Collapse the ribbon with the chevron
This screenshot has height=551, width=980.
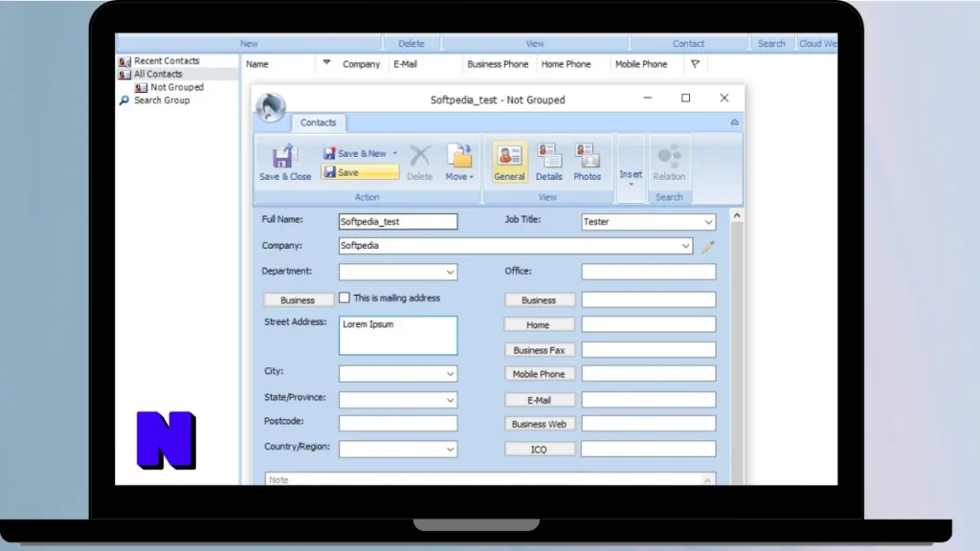pos(734,122)
